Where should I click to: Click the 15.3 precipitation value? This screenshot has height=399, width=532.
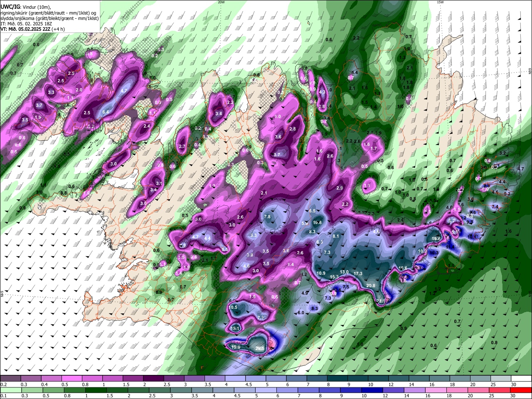tap(334, 277)
